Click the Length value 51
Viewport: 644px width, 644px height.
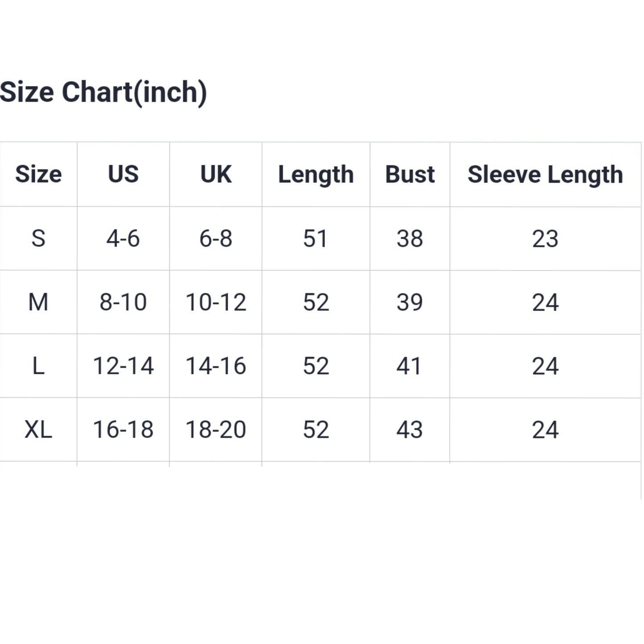(x=316, y=238)
